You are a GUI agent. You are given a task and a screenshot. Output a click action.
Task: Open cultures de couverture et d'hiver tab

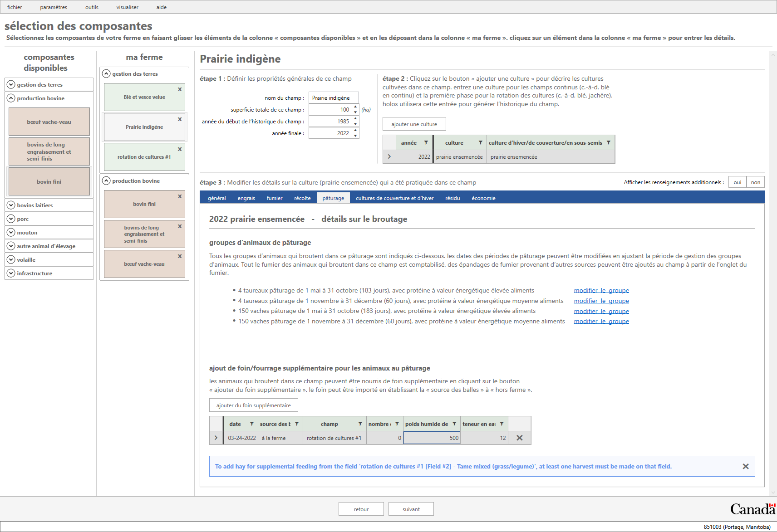(x=394, y=198)
